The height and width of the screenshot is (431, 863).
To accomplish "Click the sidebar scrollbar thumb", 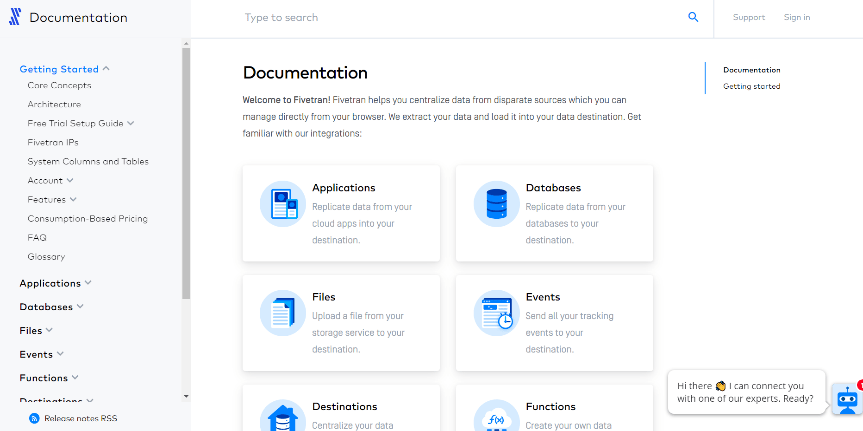I will 186,173.
